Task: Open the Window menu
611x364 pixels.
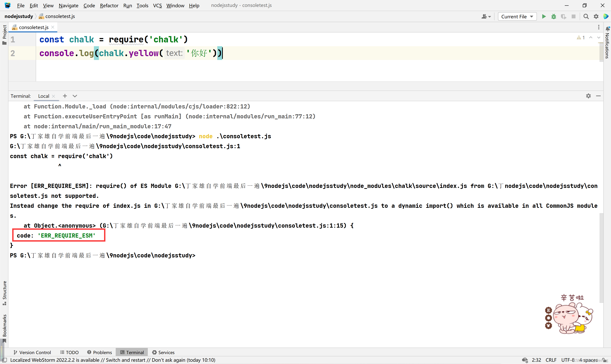Action: [x=175, y=5]
